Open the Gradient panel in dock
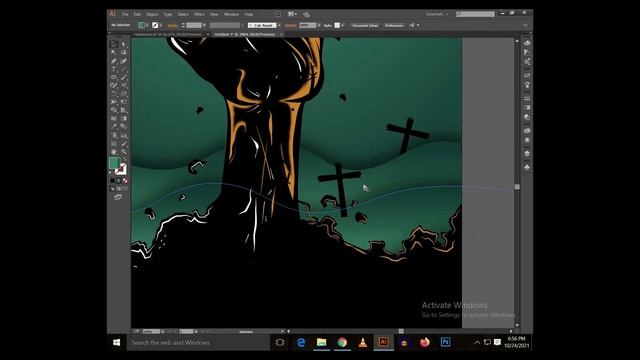This screenshot has width=640, height=360. [527, 107]
